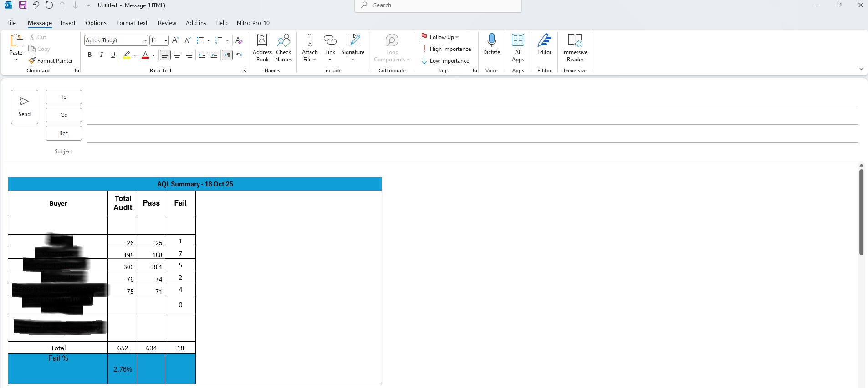The width and height of the screenshot is (868, 388).
Task: Toggle right-to-left text direction
Action: (x=239, y=55)
